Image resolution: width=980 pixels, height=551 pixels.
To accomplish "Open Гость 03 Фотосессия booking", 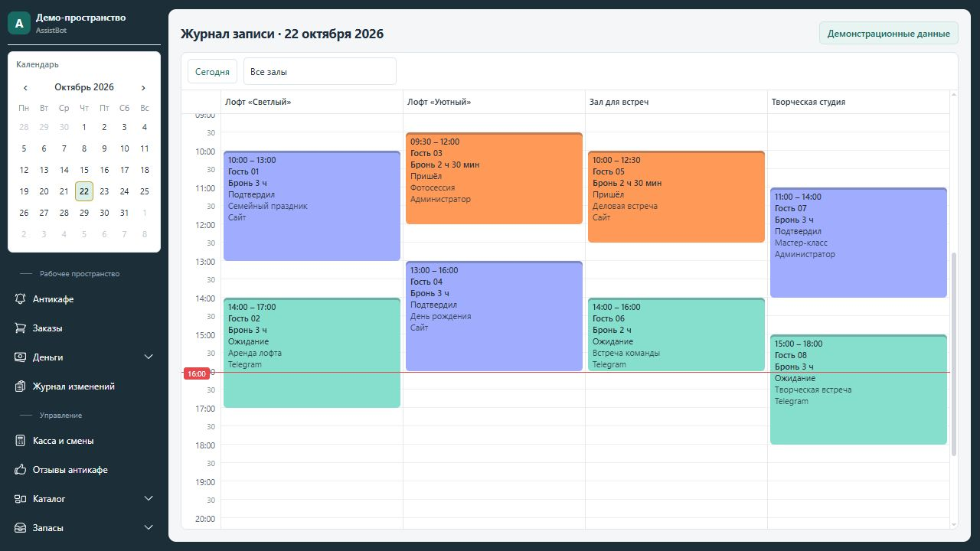I will [x=494, y=178].
